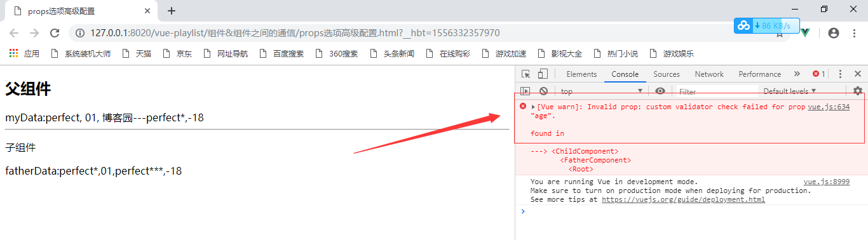
Task: Go forward in browser history
Action: pos(34,33)
